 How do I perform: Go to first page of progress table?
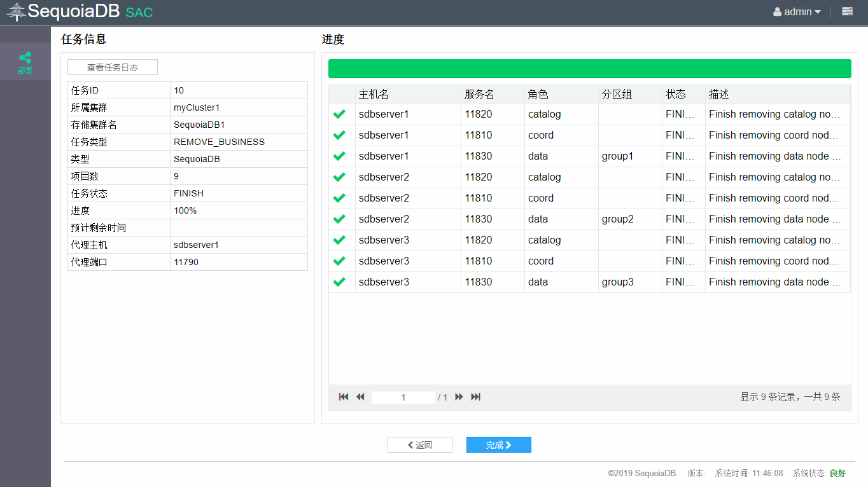click(344, 397)
